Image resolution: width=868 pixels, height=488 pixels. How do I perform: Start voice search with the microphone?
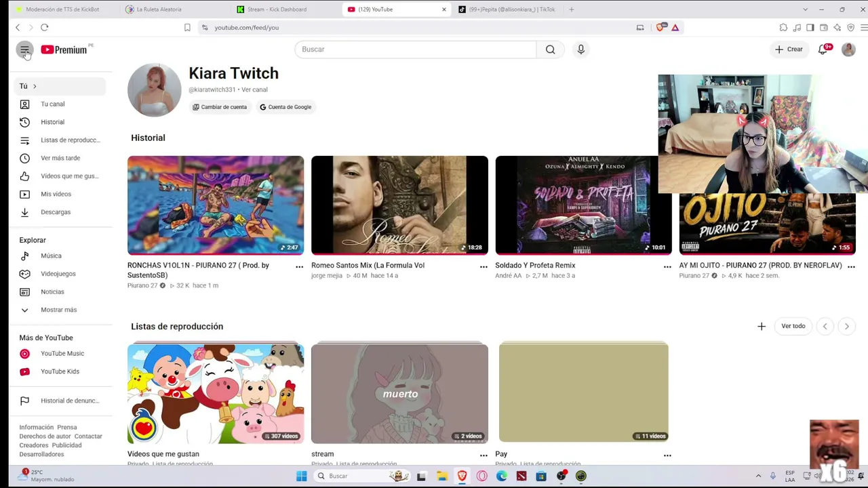[x=580, y=49]
